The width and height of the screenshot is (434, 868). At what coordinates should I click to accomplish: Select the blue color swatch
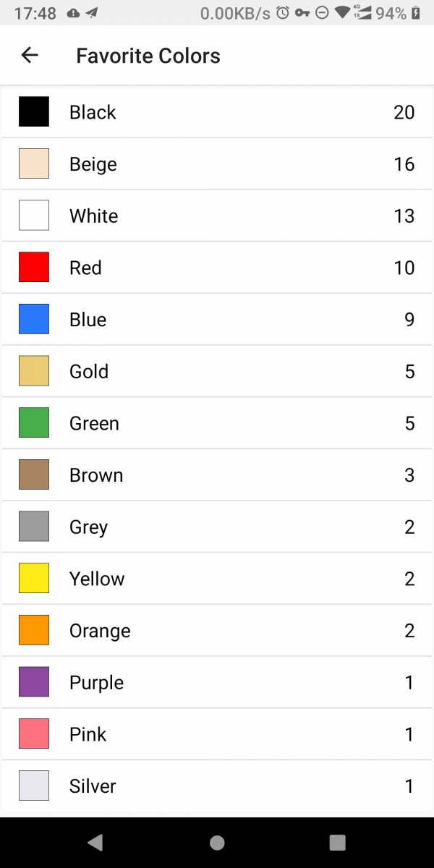tap(34, 320)
